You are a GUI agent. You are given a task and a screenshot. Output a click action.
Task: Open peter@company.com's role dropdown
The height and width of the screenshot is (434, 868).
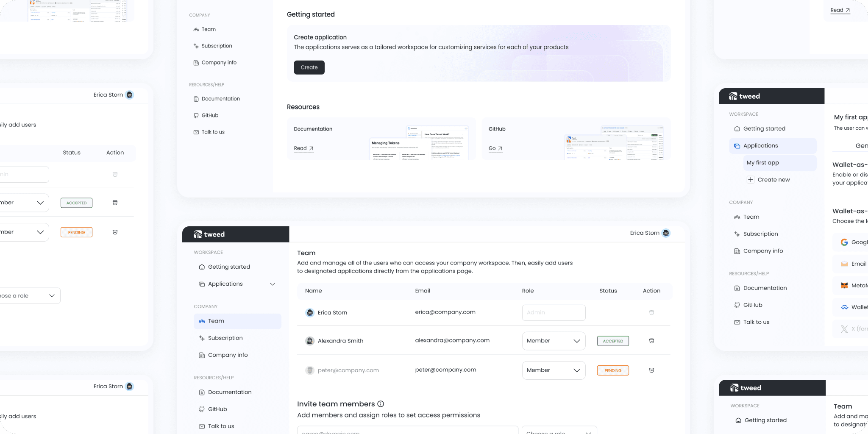[x=576, y=370]
